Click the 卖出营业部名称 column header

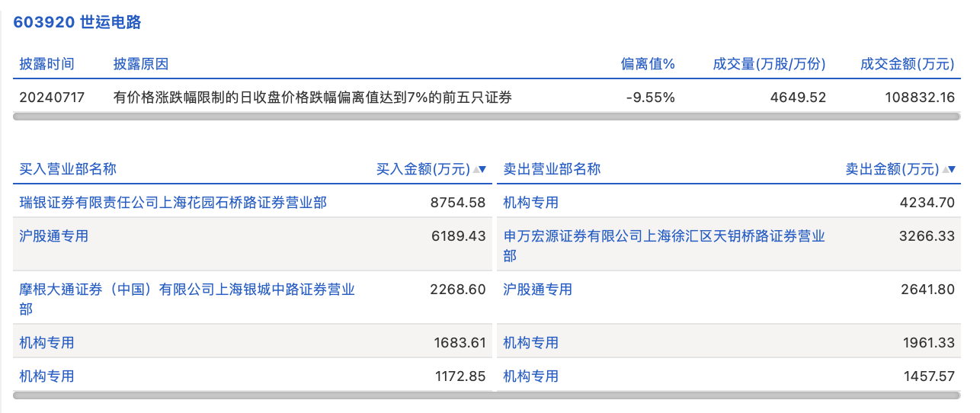[x=552, y=169]
